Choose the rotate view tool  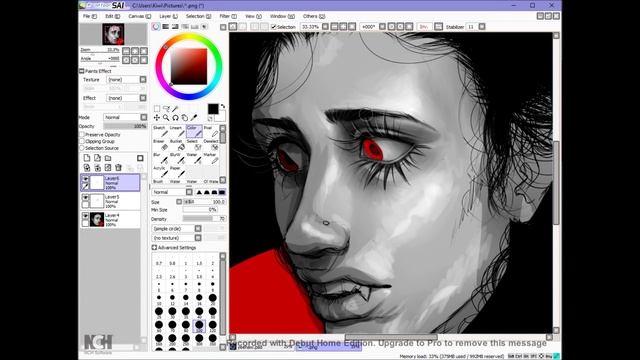[x=176, y=118]
